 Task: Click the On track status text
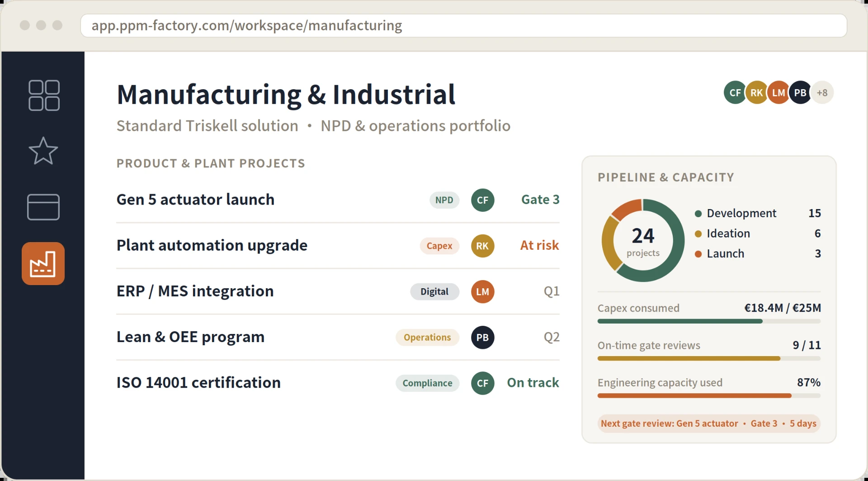pyautogui.click(x=533, y=383)
